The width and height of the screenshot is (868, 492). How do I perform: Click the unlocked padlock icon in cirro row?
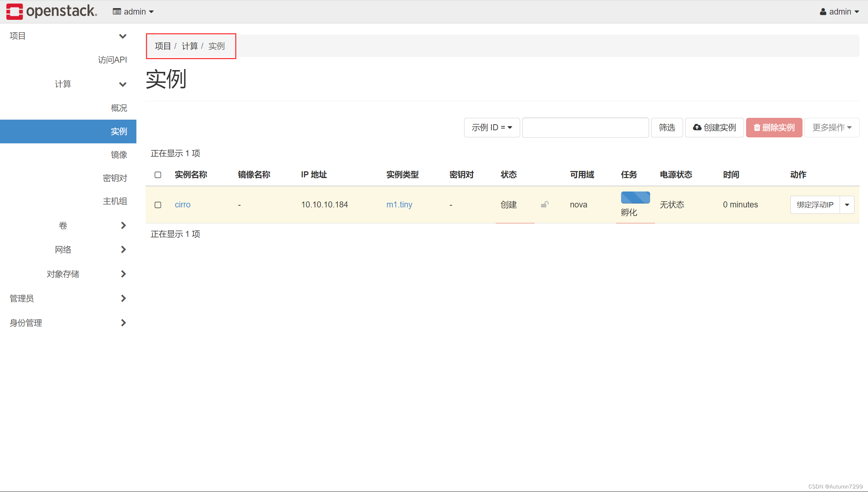coord(545,204)
